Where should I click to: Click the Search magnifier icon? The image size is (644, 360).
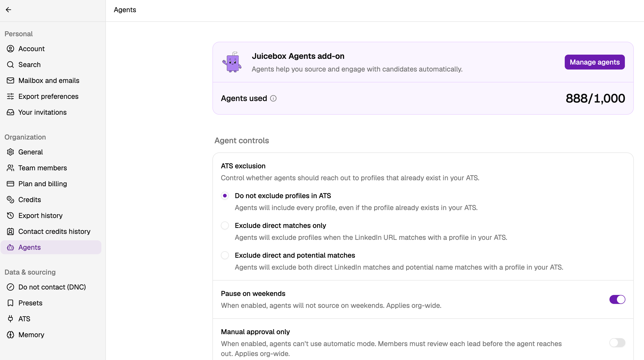point(10,65)
